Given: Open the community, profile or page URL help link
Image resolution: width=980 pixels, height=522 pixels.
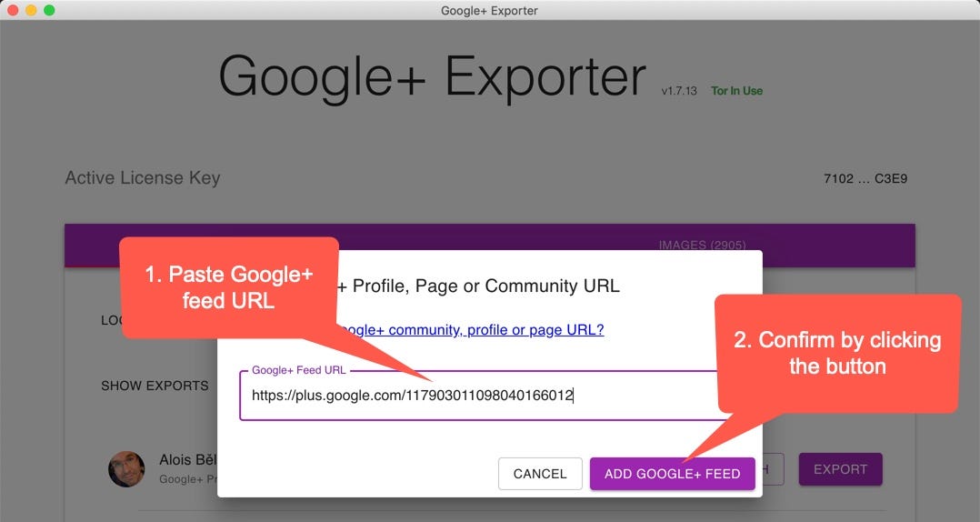Looking at the screenshot, I should click(x=472, y=329).
